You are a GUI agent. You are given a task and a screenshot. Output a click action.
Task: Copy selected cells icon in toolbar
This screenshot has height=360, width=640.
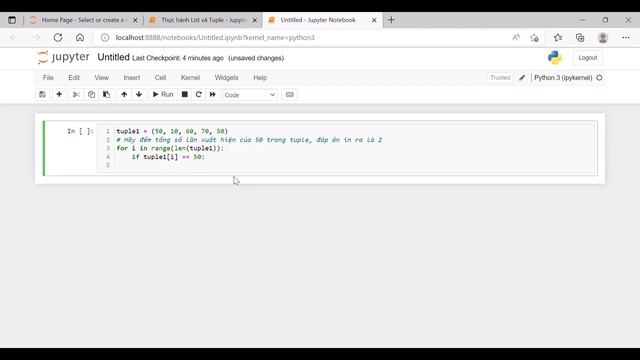(x=91, y=94)
